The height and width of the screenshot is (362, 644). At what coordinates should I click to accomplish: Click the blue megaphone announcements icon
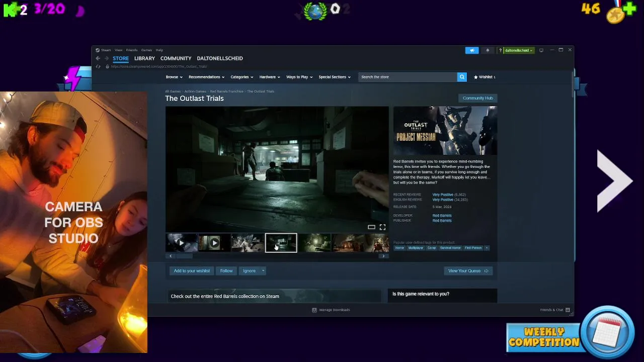point(472,50)
